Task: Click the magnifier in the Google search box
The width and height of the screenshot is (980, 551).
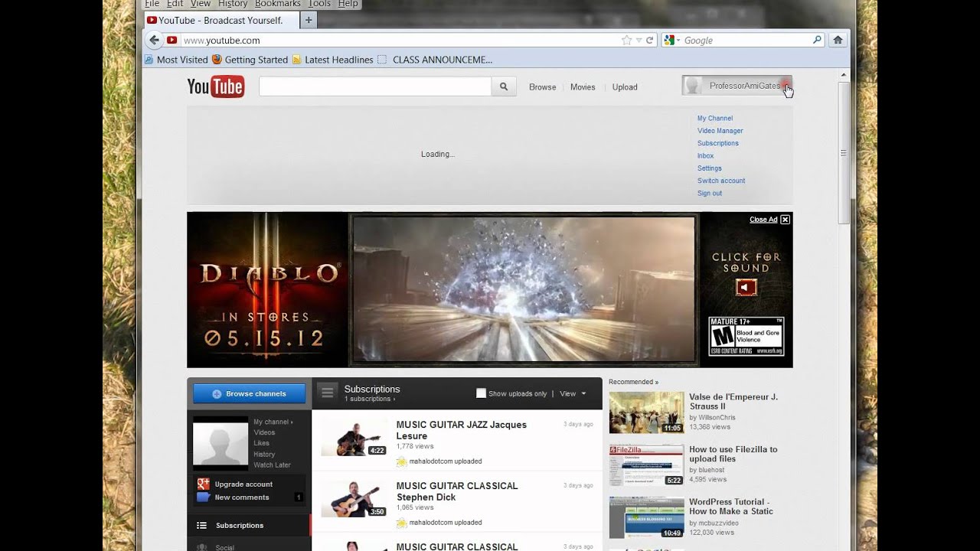Action: [817, 40]
